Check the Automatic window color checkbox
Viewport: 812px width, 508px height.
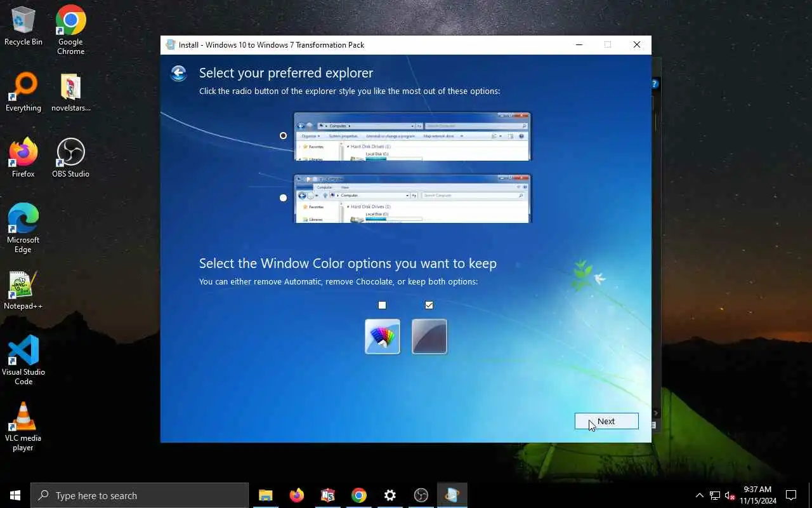pyautogui.click(x=382, y=305)
